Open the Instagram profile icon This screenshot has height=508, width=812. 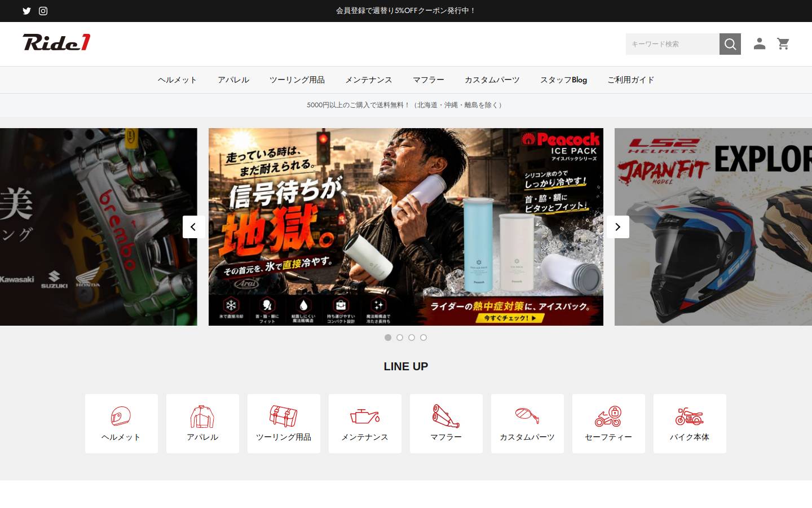coord(43,11)
